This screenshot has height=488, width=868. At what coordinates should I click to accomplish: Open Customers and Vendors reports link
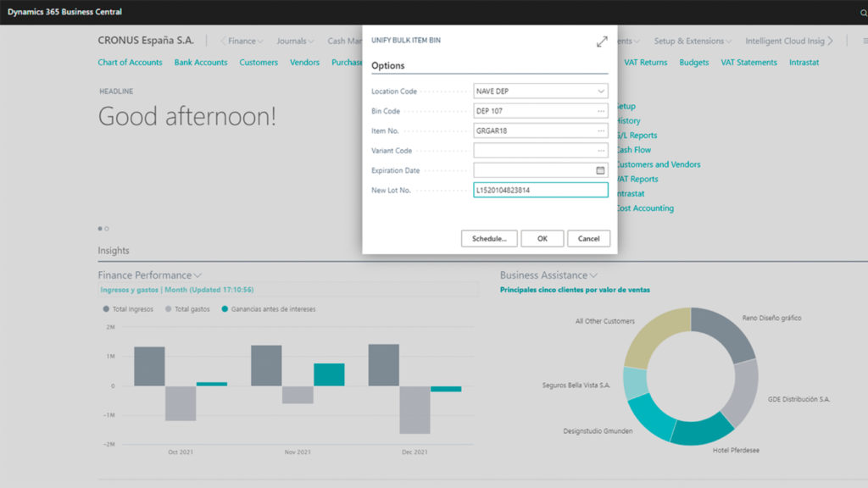[x=659, y=164]
